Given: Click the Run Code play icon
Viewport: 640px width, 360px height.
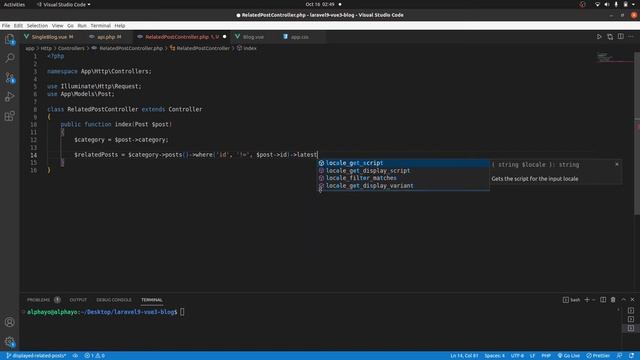Looking at the screenshot, I should [x=599, y=37].
